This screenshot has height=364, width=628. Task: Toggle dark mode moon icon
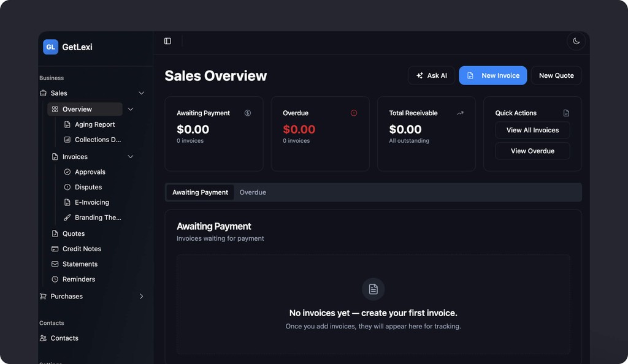pyautogui.click(x=576, y=41)
